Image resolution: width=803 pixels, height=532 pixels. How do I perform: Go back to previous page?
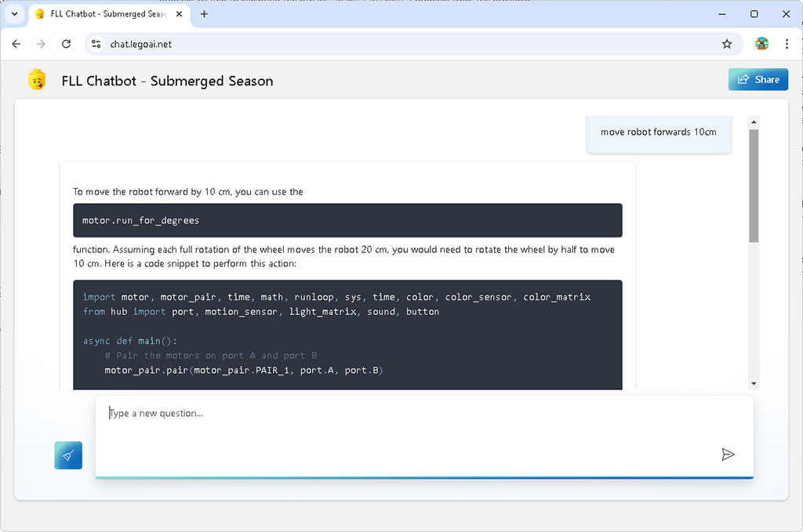(16, 44)
